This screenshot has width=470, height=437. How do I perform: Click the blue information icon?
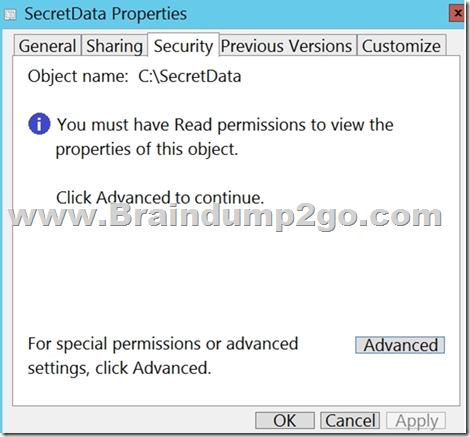click(x=39, y=124)
